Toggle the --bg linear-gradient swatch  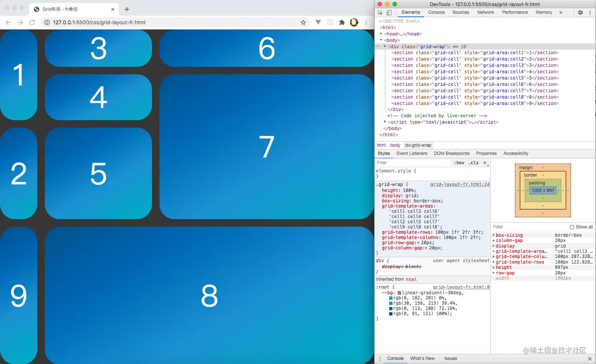[x=399, y=293]
